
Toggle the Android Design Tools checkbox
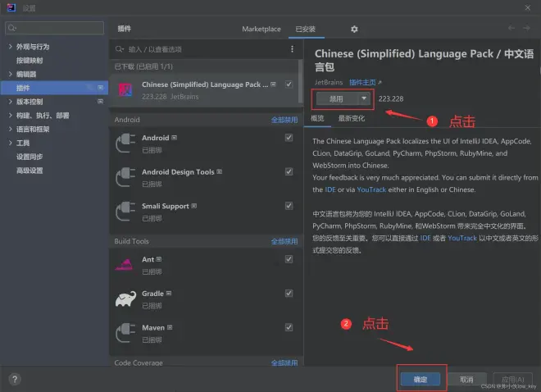click(289, 171)
